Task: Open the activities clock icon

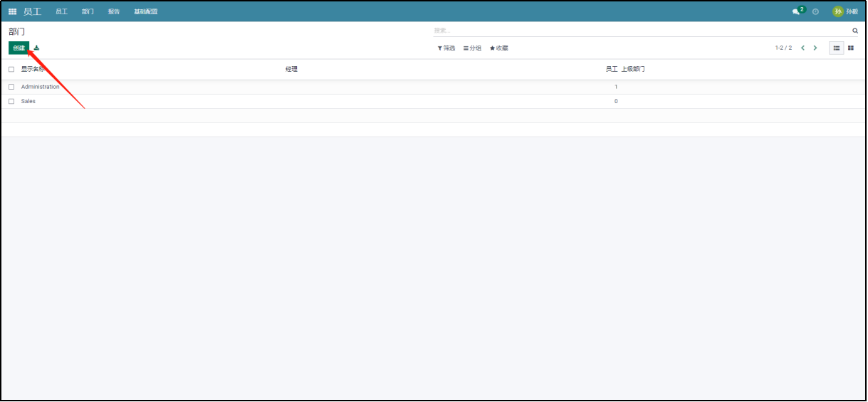Action: (x=815, y=11)
